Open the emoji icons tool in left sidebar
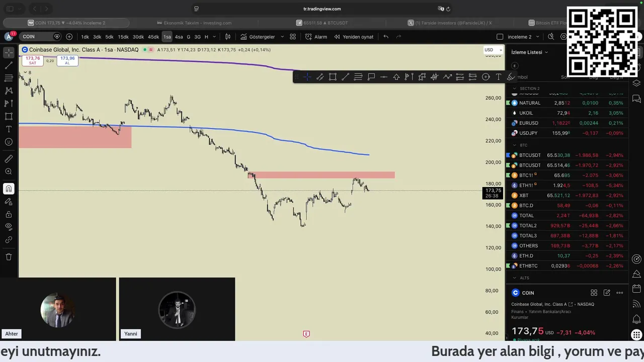 9,142
